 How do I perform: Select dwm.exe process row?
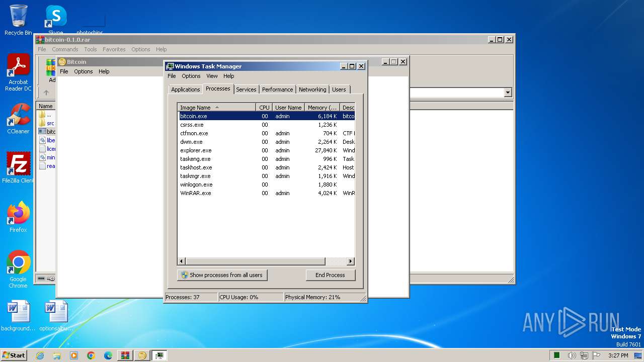(x=267, y=142)
